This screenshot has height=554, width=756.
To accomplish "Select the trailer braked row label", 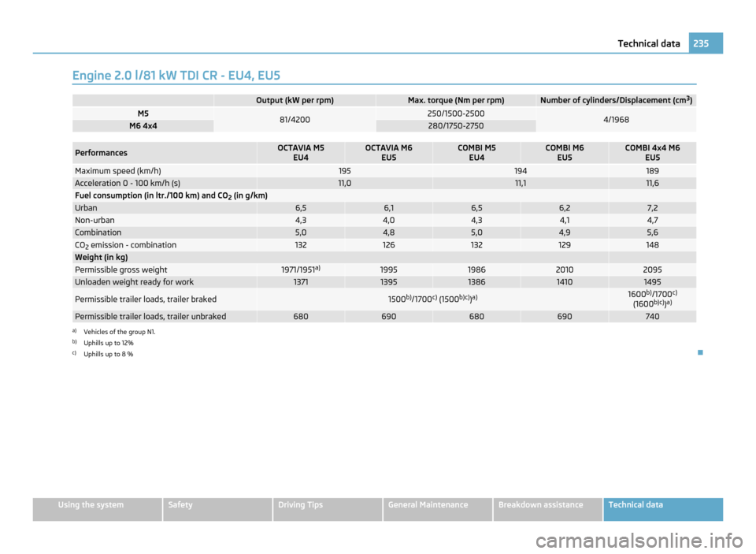I will 146,299.
